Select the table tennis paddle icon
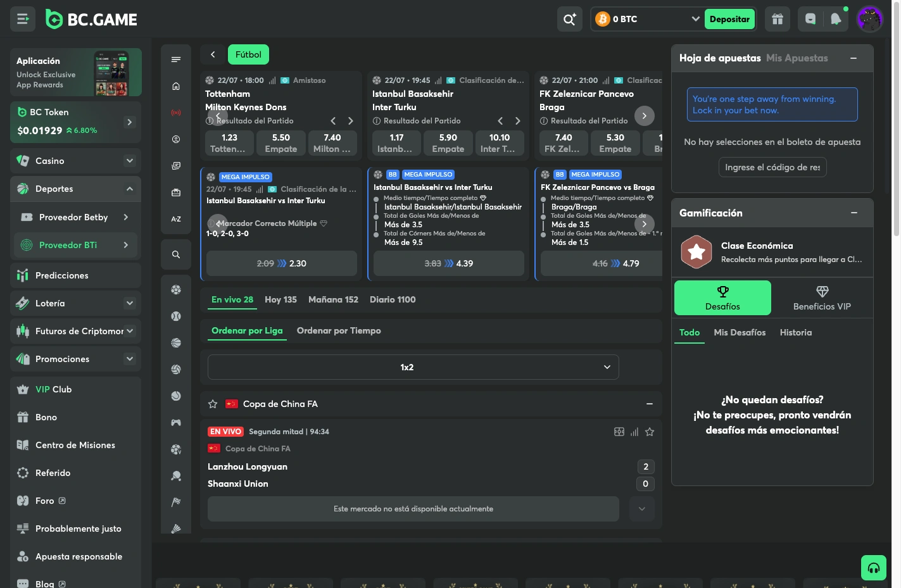 [176, 476]
